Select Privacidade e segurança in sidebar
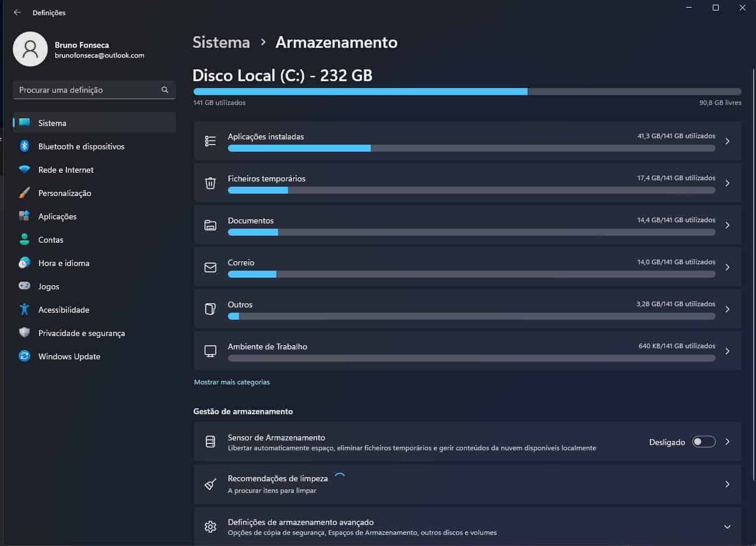 click(x=82, y=333)
